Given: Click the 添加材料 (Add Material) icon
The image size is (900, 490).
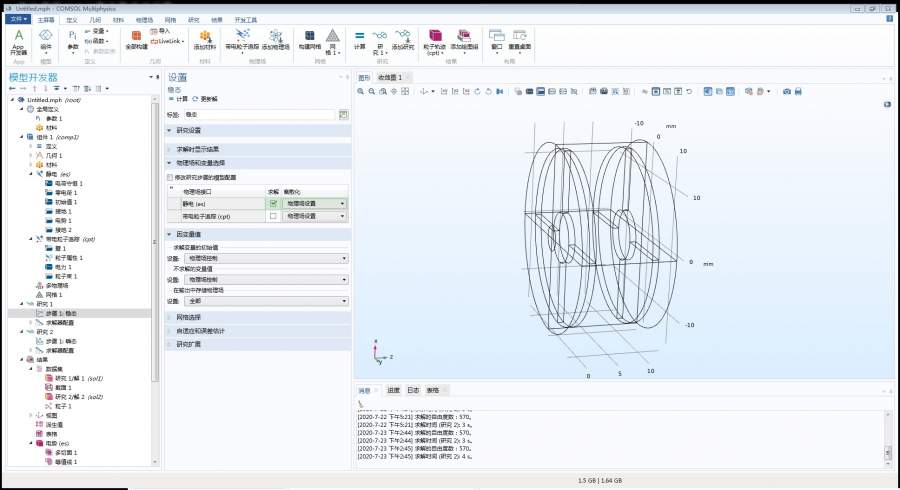Looking at the screenshot, I should coord(204,39).
